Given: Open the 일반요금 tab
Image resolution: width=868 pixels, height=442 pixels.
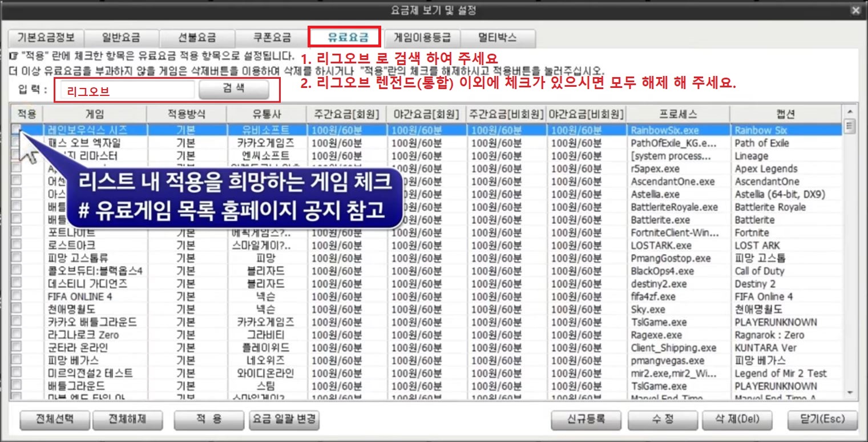Looking at the screenshot, I should 121,38.
